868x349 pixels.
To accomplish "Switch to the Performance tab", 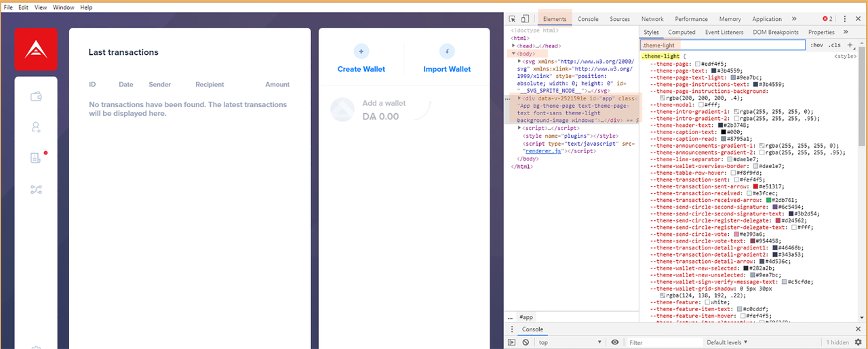I will pos(691,19).
